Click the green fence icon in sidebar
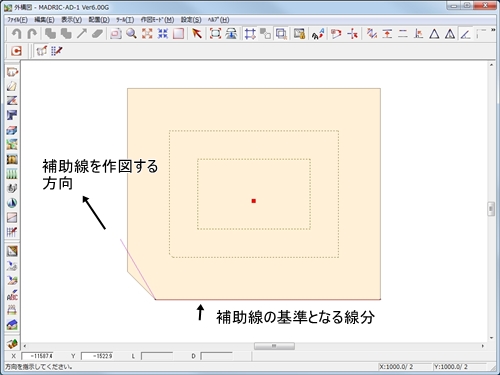This screenshot has width=500, height=375. click(12, 174)
